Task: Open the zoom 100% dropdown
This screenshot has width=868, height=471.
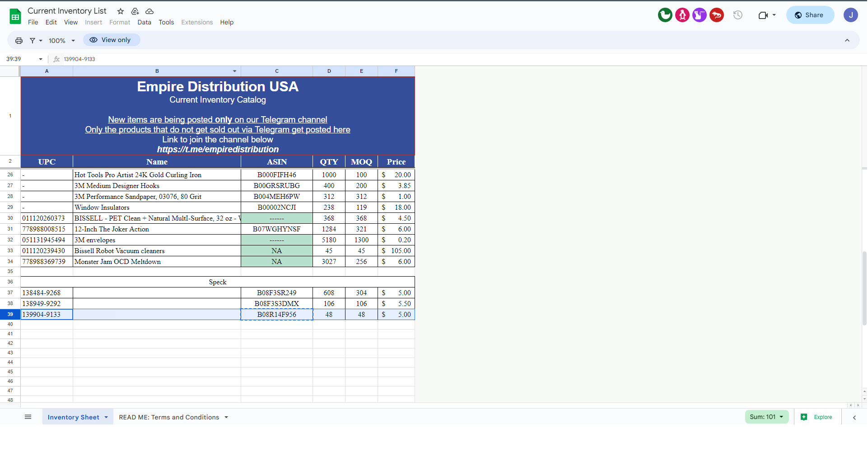Action: (x=62, y=41)
